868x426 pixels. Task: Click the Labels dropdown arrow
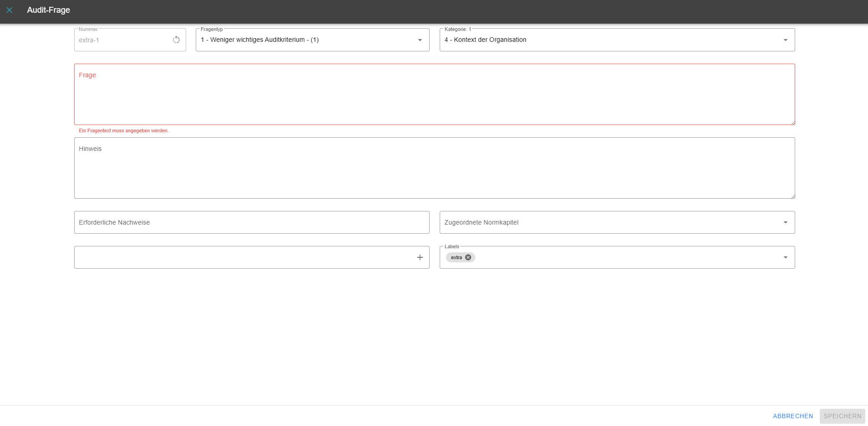click(785, 257)
